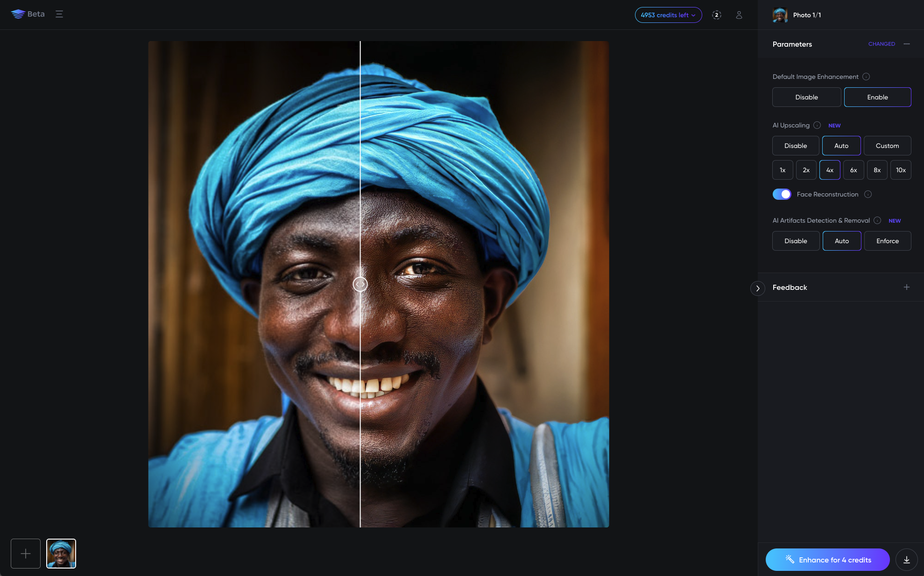Toggle Face Reconstruction off
This screenshot has height=576, width=924.
(x=782, y=194)
